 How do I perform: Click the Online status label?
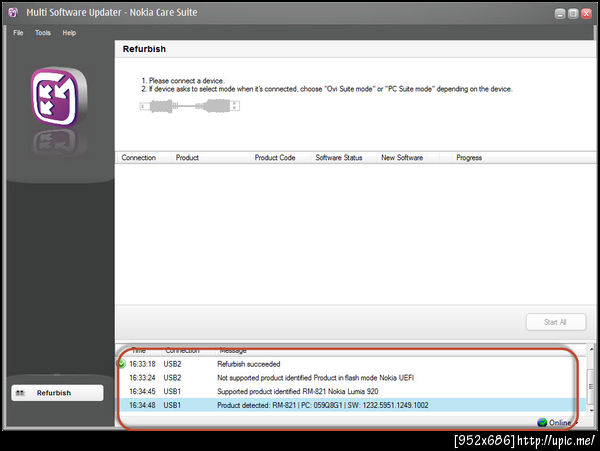point(560,423)
